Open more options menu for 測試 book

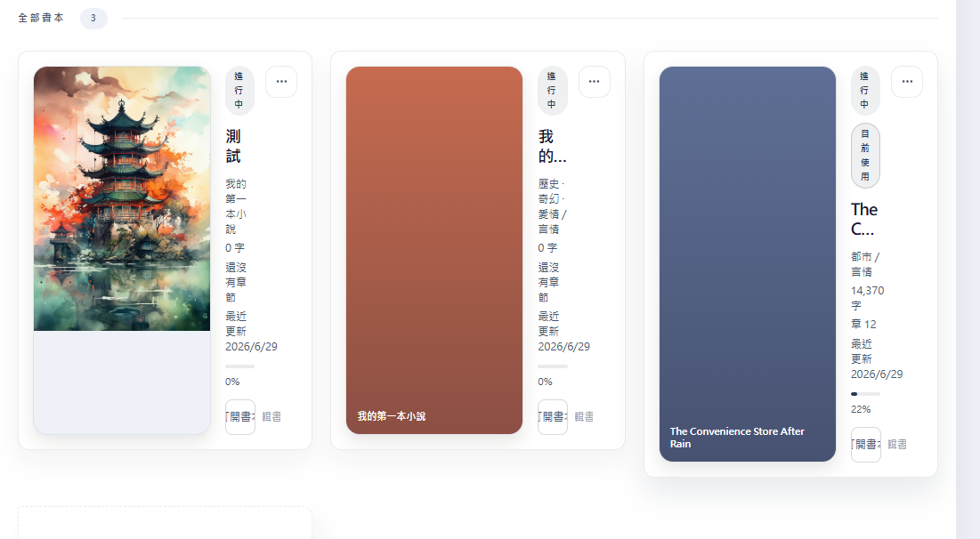(x=281, y=82)
